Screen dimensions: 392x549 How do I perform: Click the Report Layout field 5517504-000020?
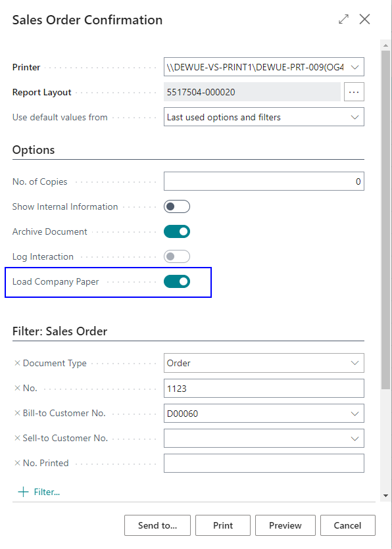pos(252,92)
